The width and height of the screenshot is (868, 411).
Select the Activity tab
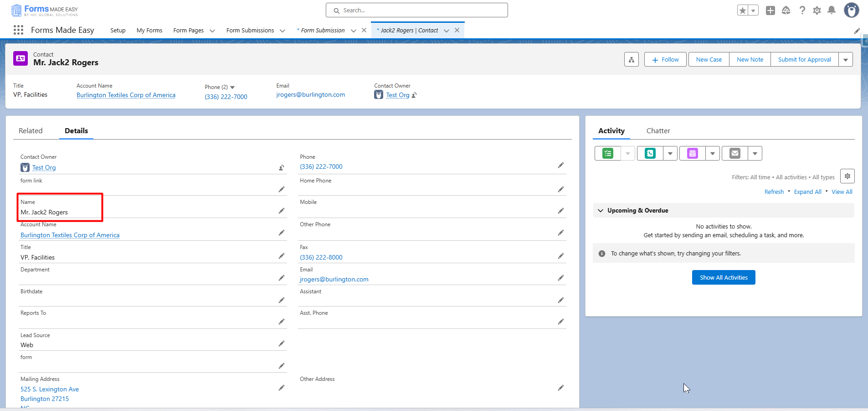611,131
